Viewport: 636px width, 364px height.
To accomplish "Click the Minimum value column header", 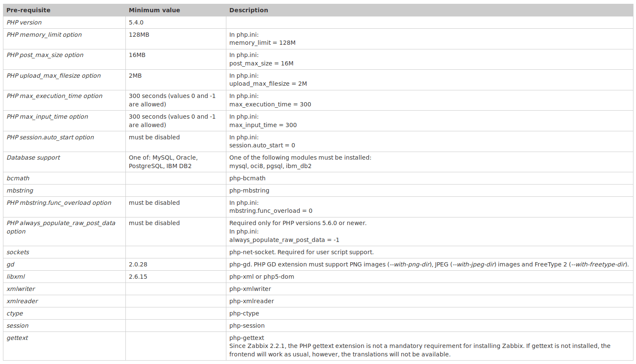I will [x=154, y=10].
